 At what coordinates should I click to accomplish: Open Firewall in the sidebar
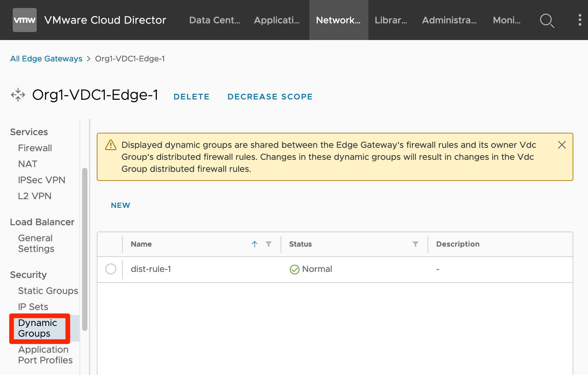click(x=35, y=148)
